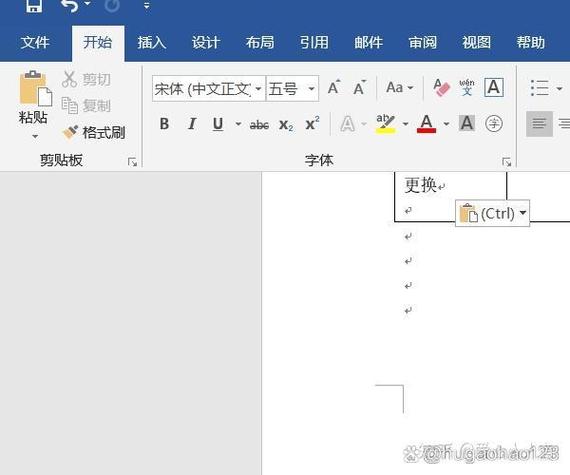Open the 字体 dialog launcher
Image resolution: width=570 pixels, height=475 pixels.
tap(506, 162)
